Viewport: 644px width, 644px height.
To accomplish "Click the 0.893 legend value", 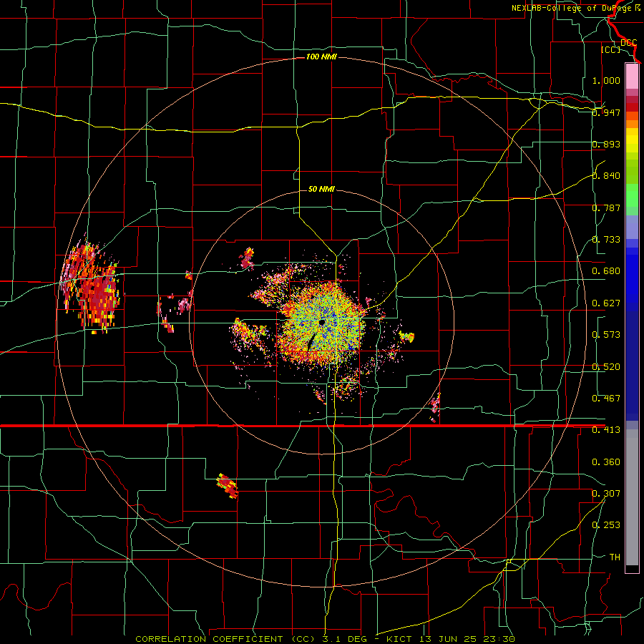I will [x=606, y=144].
